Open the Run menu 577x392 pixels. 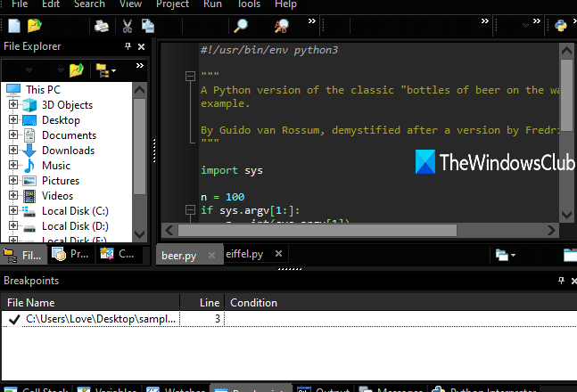[212, 4]
